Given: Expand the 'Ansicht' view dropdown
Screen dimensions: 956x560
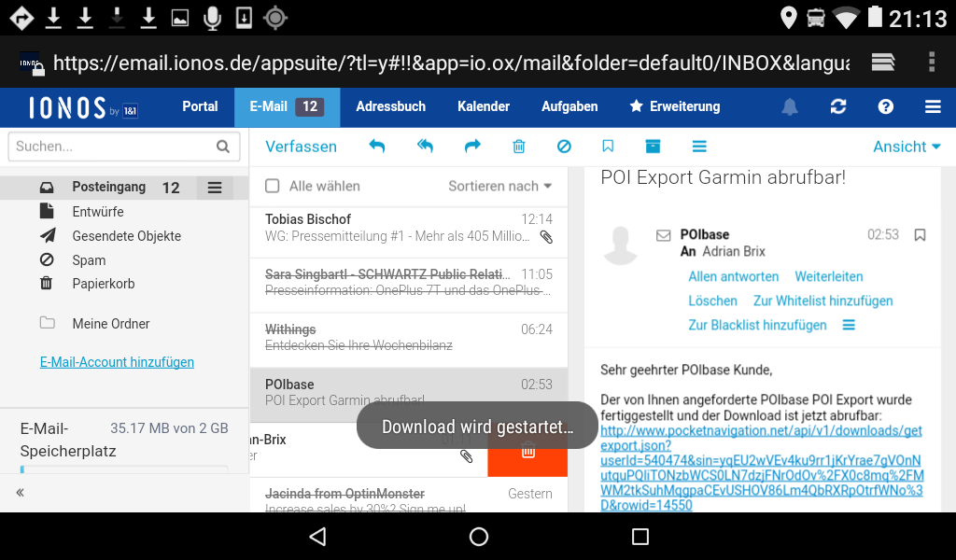Looking at the screenshot, I should tap(906, 147).
